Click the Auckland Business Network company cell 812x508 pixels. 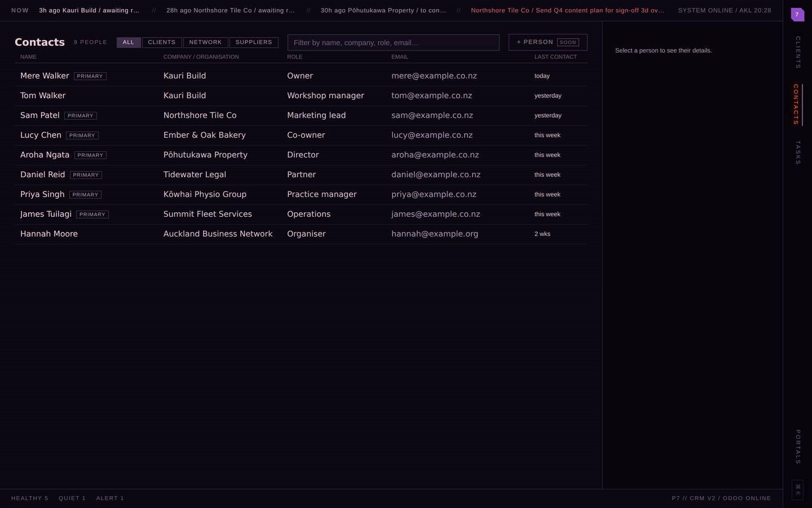coord(218,234)
